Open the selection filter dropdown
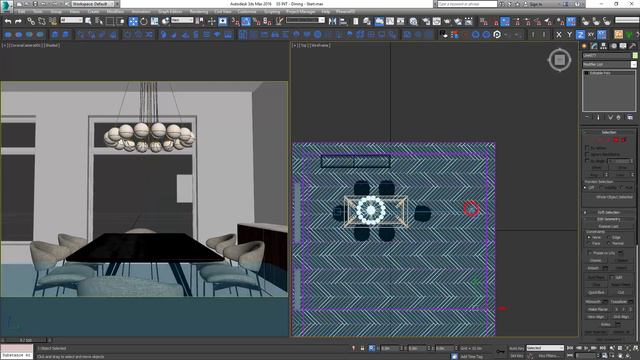640x360 pixels. pos(71,20)
